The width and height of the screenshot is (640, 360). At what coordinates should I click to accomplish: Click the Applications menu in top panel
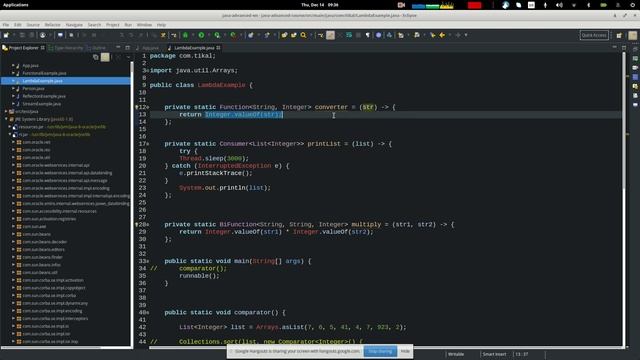(16, 5)
